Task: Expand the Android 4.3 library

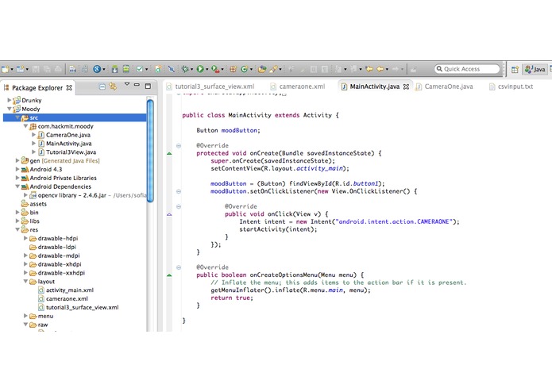Action: (x=17, y=169)
